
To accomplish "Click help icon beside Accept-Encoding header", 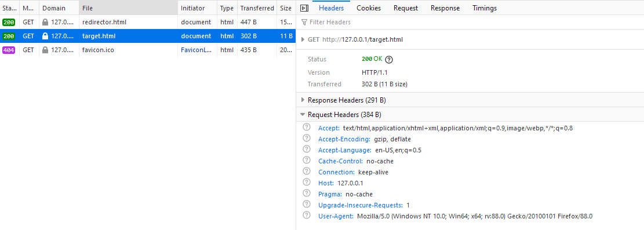I will tap(306, 138).
